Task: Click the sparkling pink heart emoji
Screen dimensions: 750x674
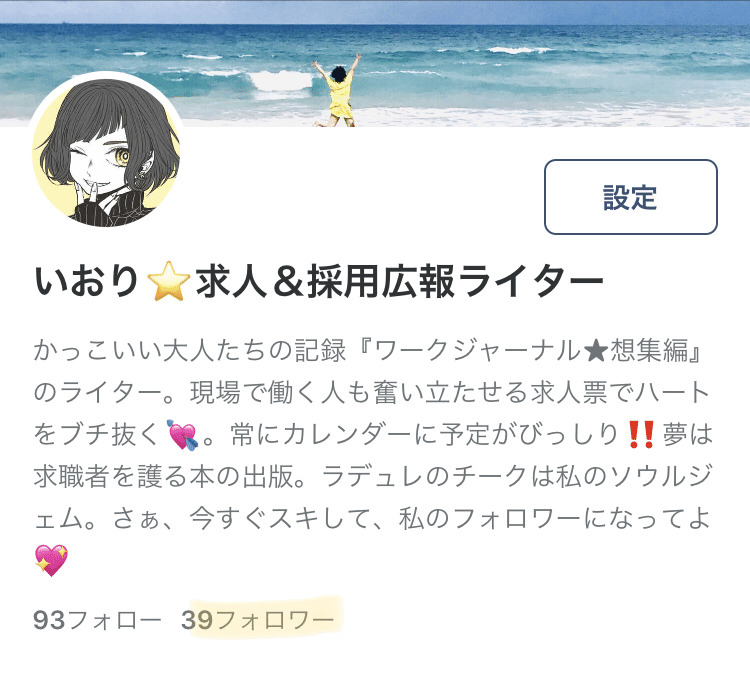Action: 51,560
